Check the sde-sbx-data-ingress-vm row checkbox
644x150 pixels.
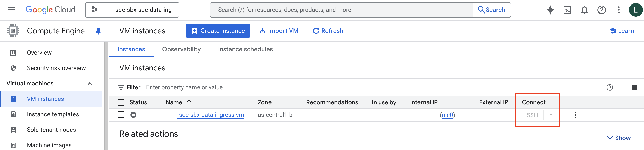(x=121, y=115)
